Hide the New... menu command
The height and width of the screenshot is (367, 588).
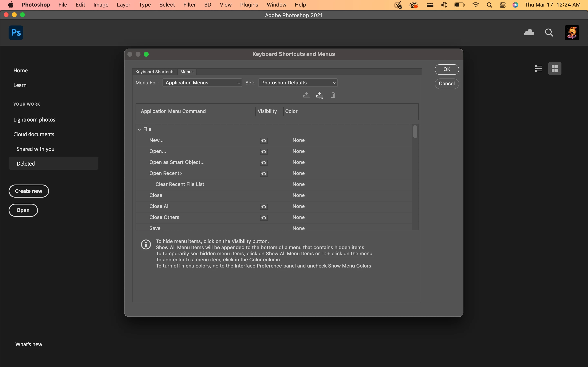coord(264,140)
